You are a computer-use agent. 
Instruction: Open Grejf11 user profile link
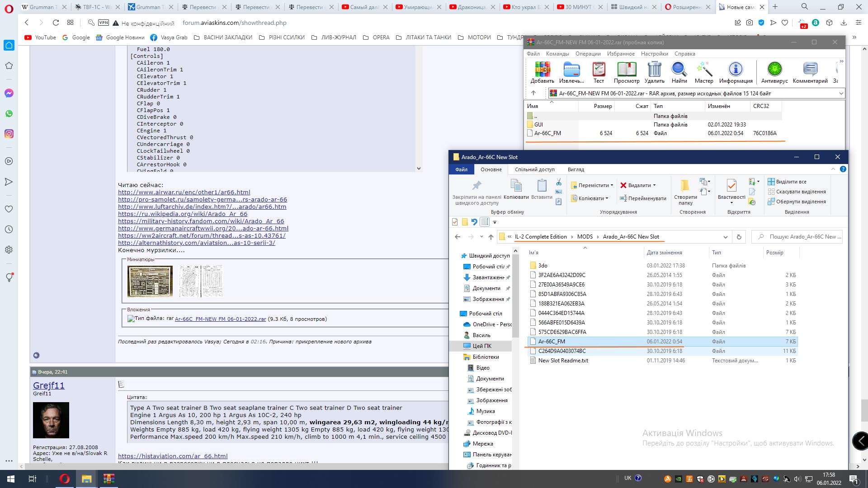pyautogui.click(x=49, y=385)
